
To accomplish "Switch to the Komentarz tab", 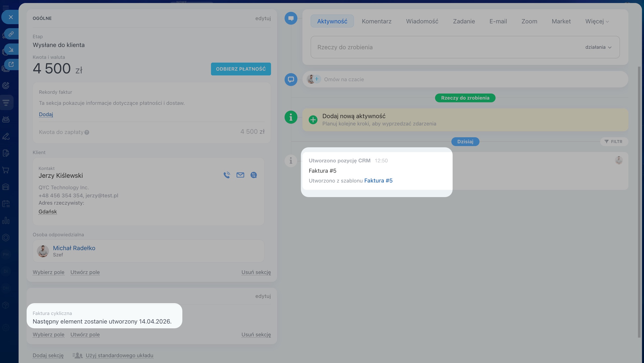I will tap(377, 21).
